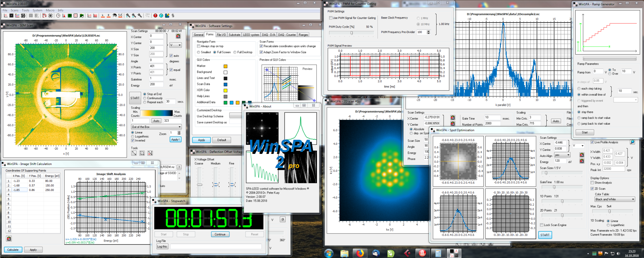Click the diagonal black stripes toolbar icon
This screenshot has width=644, height=258.
[23, 15]
